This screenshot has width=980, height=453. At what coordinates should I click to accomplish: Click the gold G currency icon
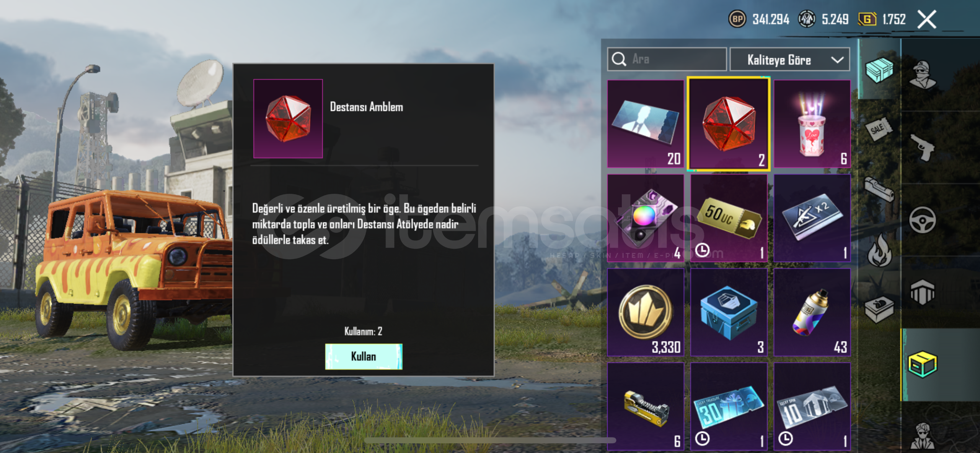coord(867,19)
